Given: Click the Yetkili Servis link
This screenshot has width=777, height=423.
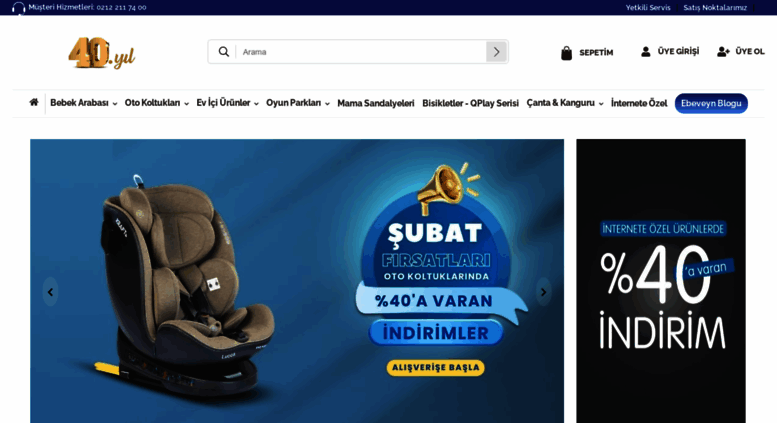Looking at the screenshot, I should click(x=648, y=7).
